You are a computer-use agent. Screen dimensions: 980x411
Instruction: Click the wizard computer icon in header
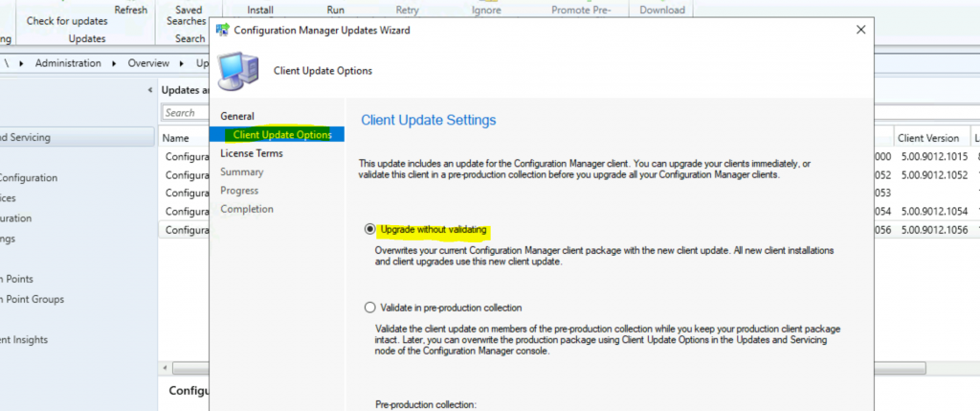[x=237, y=71]
